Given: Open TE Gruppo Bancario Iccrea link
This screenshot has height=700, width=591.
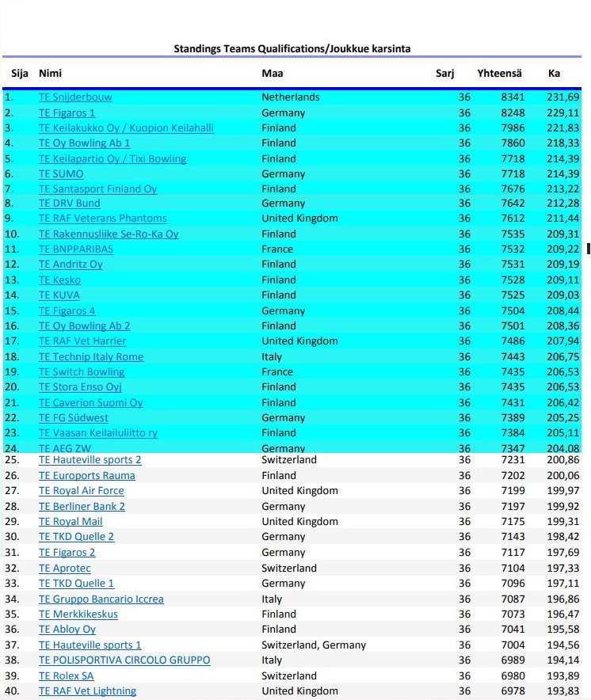Looking at the screenshot, I should 101,599.
